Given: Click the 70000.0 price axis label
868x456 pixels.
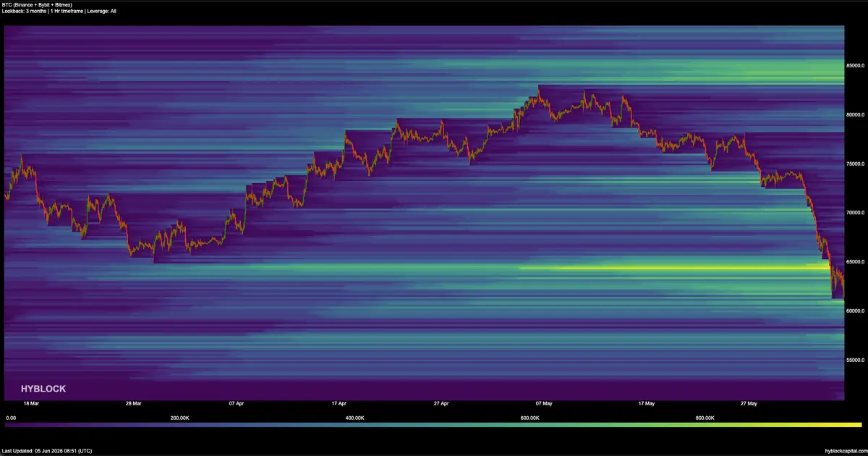Looking at the screenshot, I should pyautogui.click(x=855, y=213).
